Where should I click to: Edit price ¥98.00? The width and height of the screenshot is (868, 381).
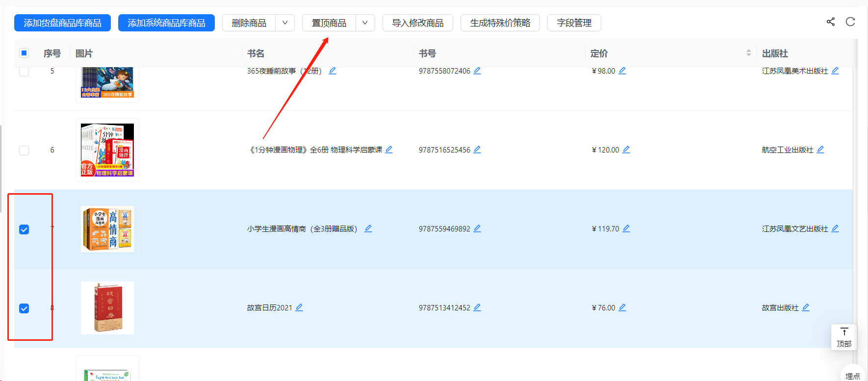[x=622, y=71]
